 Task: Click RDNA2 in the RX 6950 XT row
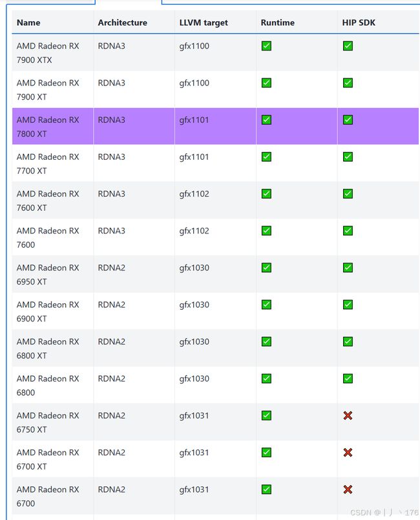point(112,268)
